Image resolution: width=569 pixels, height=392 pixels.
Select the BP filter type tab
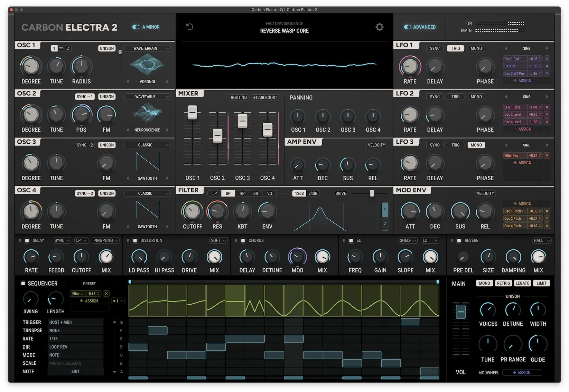(x=228, y=193)
